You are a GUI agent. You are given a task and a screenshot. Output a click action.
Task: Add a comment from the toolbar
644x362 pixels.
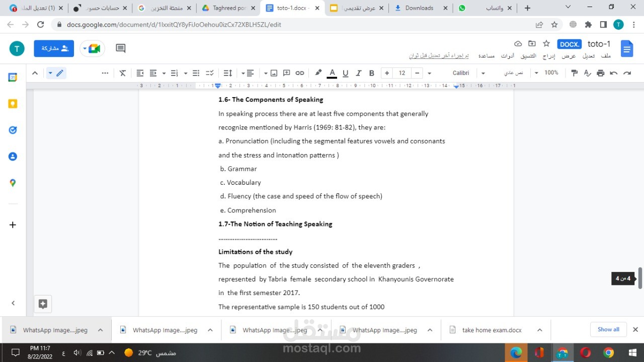pos(287,73)
